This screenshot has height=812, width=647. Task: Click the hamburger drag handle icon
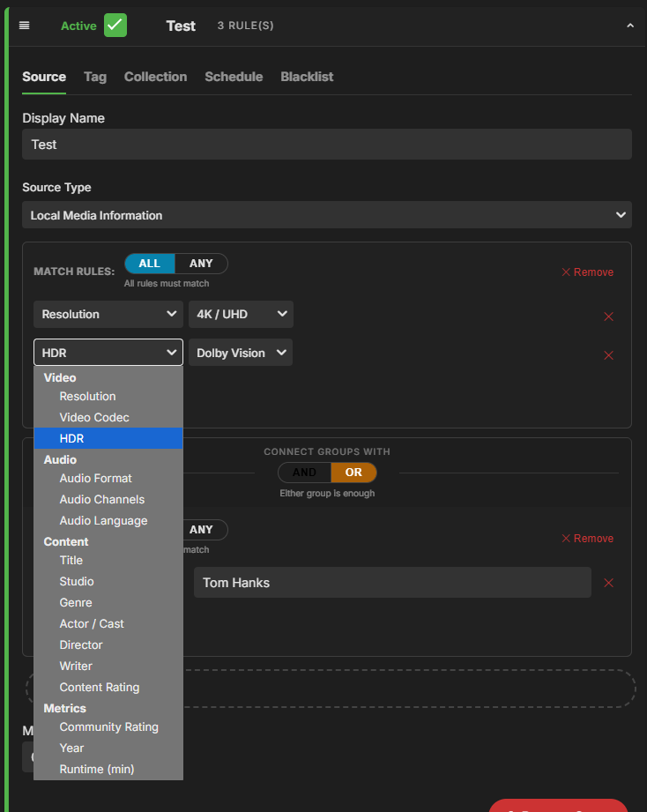[24, 26]
